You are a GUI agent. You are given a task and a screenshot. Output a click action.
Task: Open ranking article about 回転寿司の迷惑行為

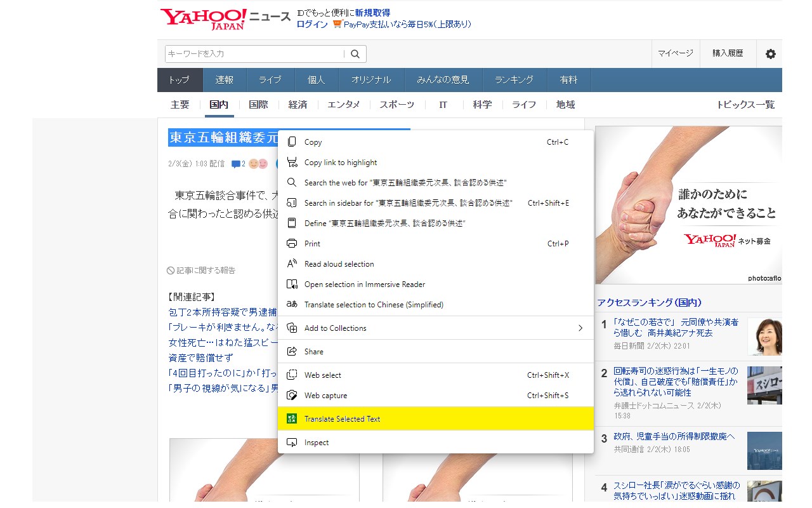point(676,382)
